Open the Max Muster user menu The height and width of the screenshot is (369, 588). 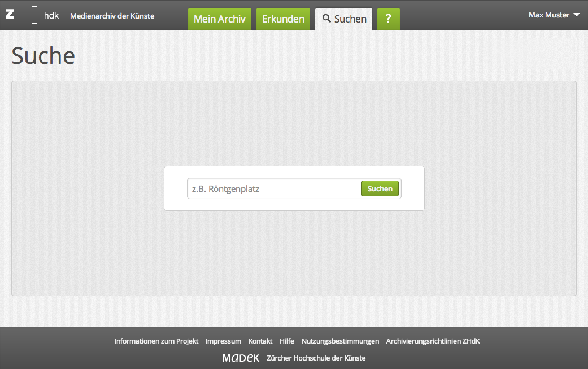[548, 15]
